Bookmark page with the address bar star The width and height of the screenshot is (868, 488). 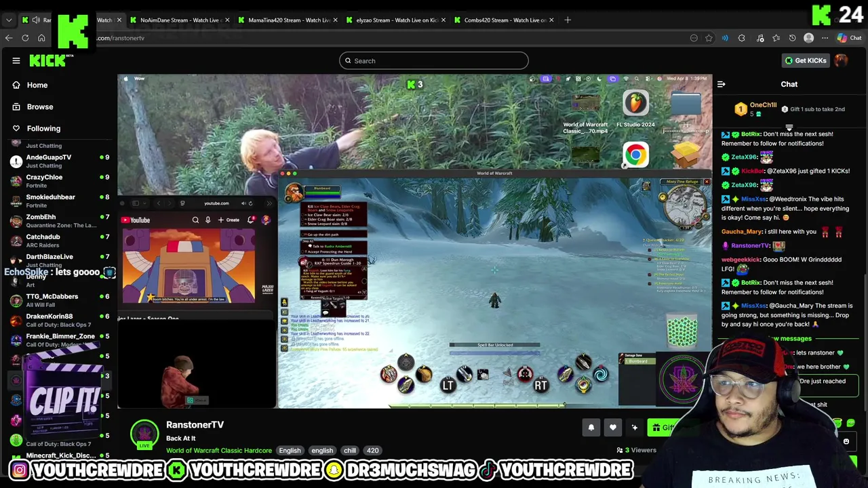pyautogui.click(x=709, y=38)
